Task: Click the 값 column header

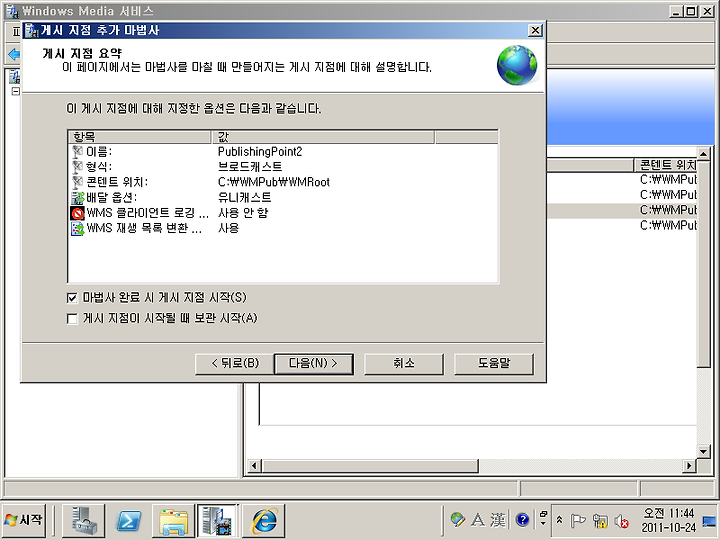Action: (323, 137)
